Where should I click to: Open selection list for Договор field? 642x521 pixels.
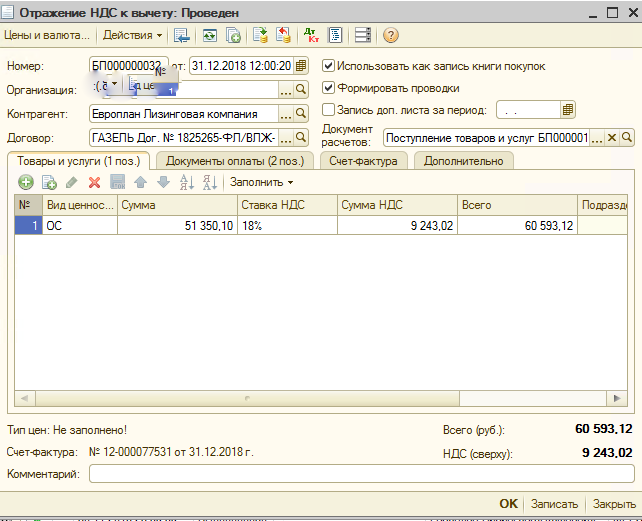285,138
